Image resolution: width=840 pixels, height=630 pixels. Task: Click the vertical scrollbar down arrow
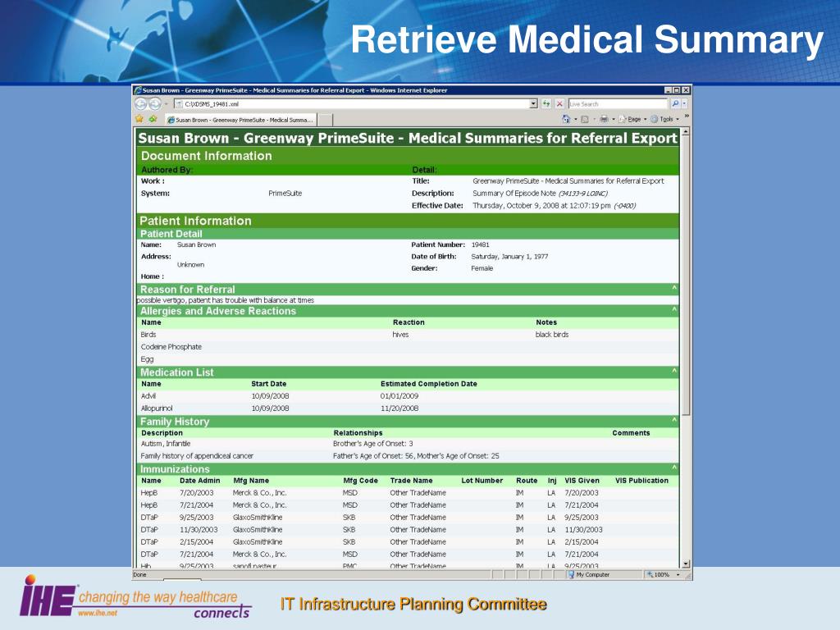pyautogui.click(x=686, y=564)
